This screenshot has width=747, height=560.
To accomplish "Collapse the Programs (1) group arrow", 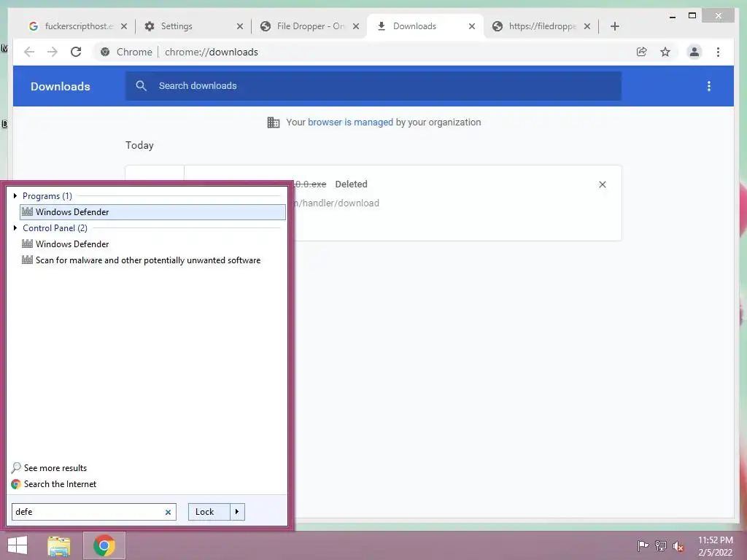I will tap(15, 195).
